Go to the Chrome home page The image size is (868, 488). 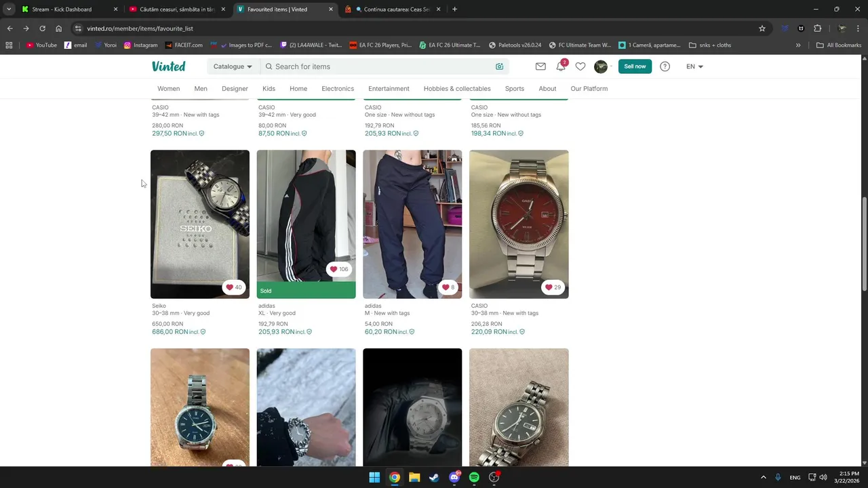click(59, 28)
